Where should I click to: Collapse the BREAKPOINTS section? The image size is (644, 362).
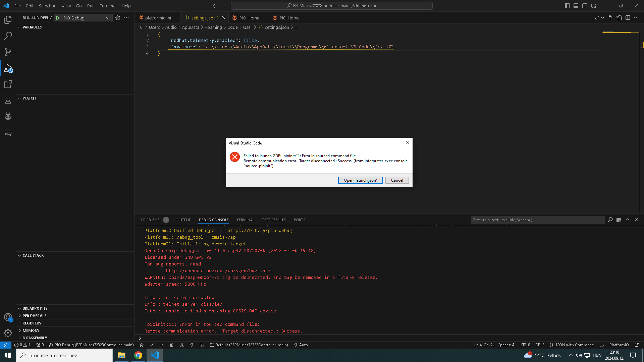[75, 308]
